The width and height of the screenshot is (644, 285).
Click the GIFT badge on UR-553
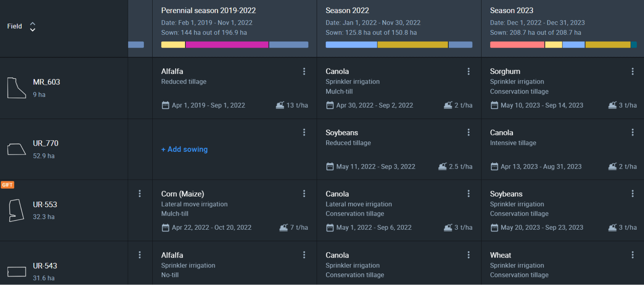7,185
